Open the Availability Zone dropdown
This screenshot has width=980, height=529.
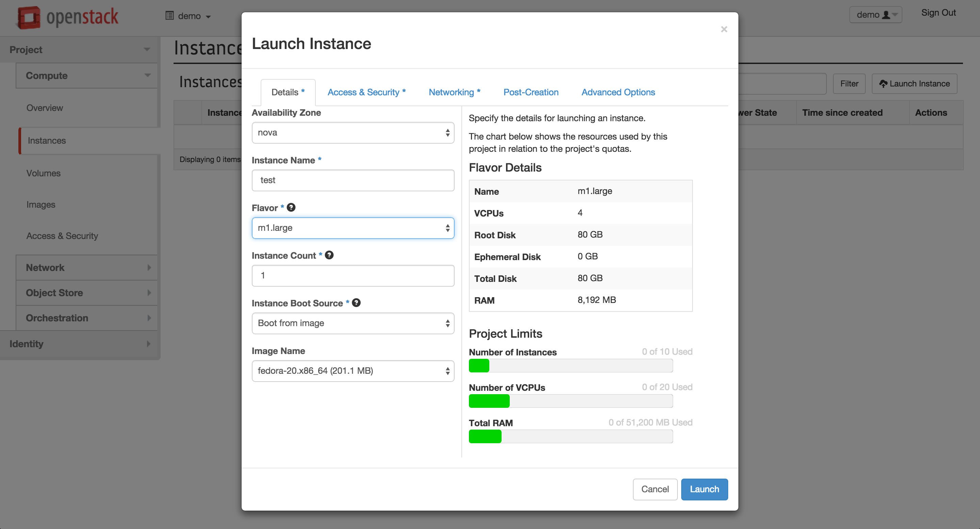pos(353,132)
